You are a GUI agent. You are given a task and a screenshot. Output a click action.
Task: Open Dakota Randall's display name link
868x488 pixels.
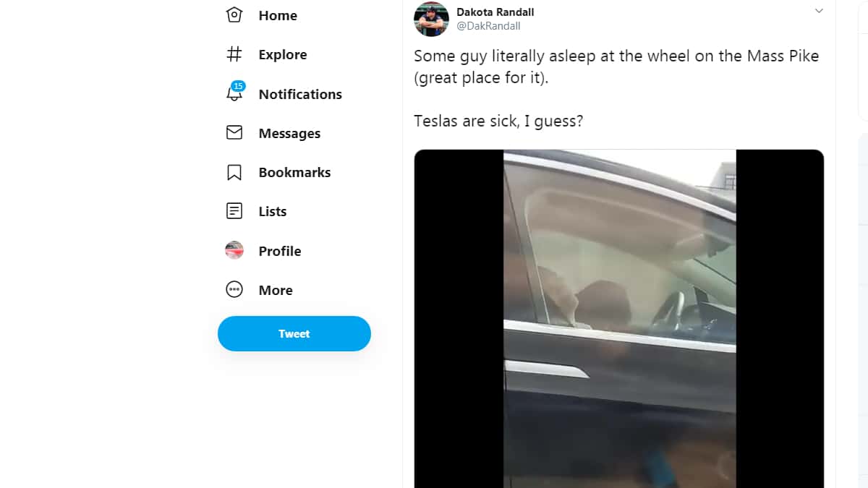pyautogui.click(x=495, y=12)
